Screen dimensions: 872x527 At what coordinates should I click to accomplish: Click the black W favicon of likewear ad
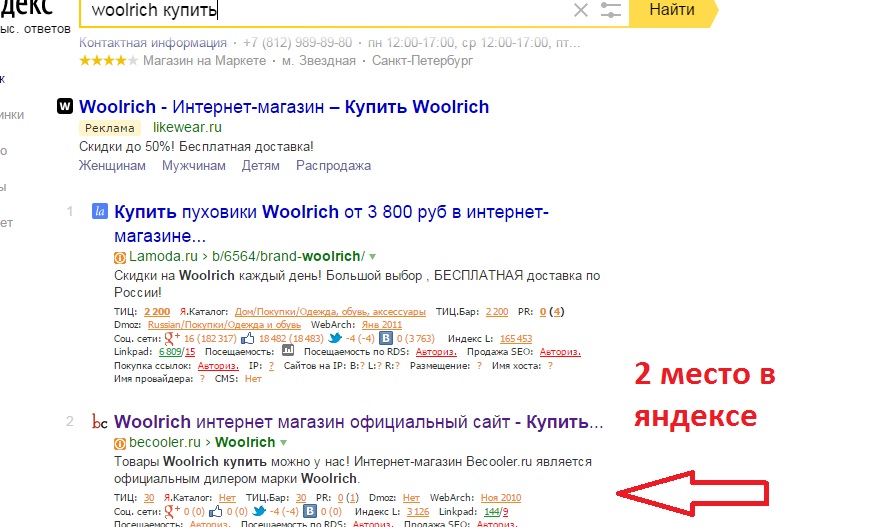(x=65, y=106)
